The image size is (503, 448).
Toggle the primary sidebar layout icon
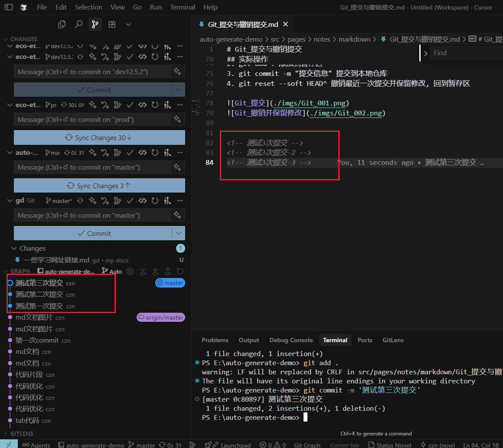9,7
